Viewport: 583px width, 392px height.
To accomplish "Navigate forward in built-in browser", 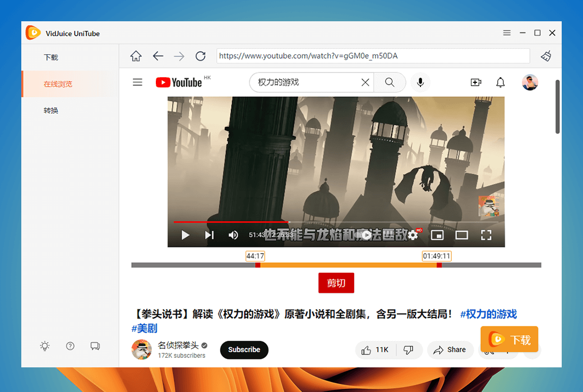I will click(179, 56).
